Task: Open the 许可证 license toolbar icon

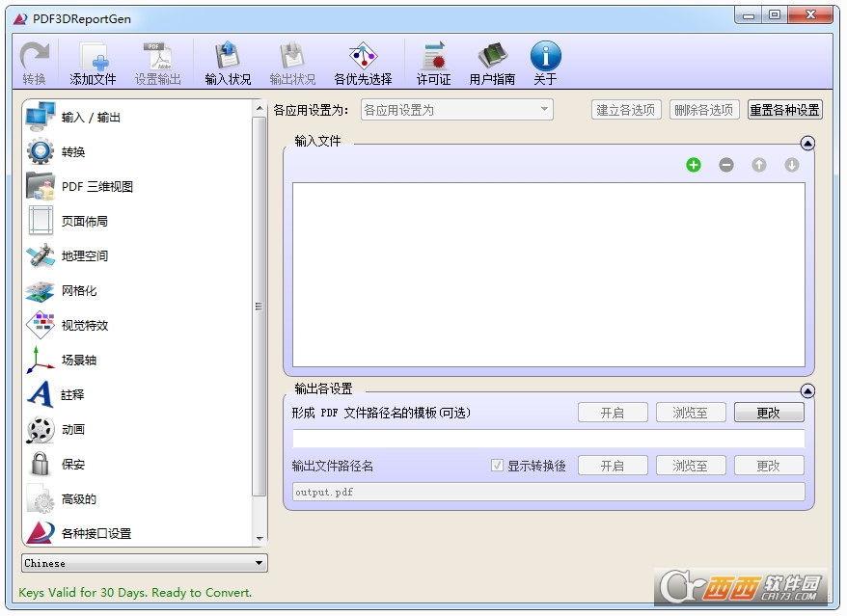Action: point(433,56)
